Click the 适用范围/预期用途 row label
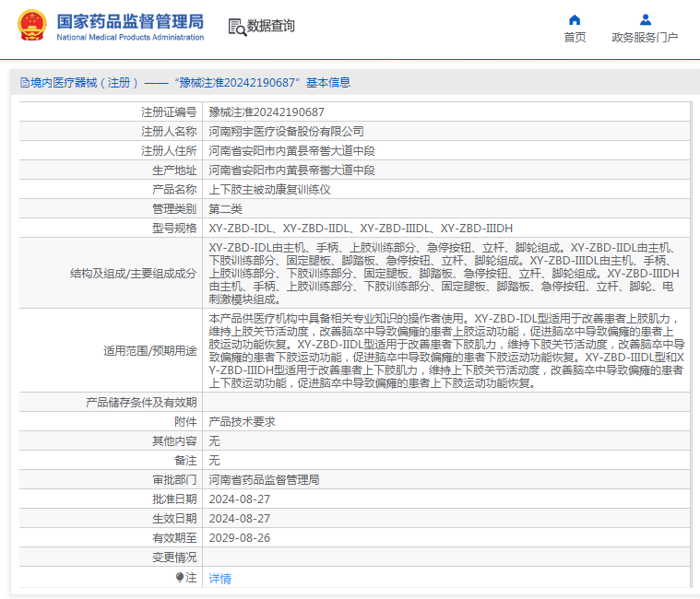This screenshot has height=599, width=700. [x=150, y=350]
